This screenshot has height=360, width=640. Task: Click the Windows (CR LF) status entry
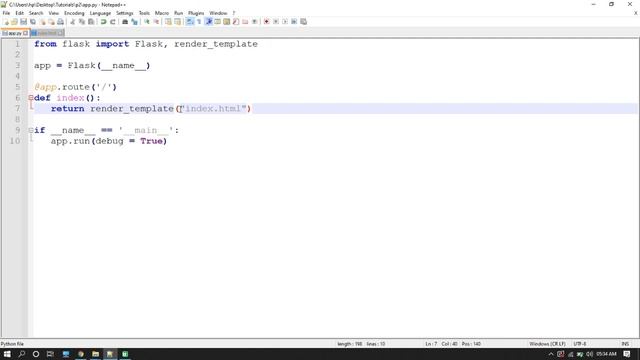(547, 344)
